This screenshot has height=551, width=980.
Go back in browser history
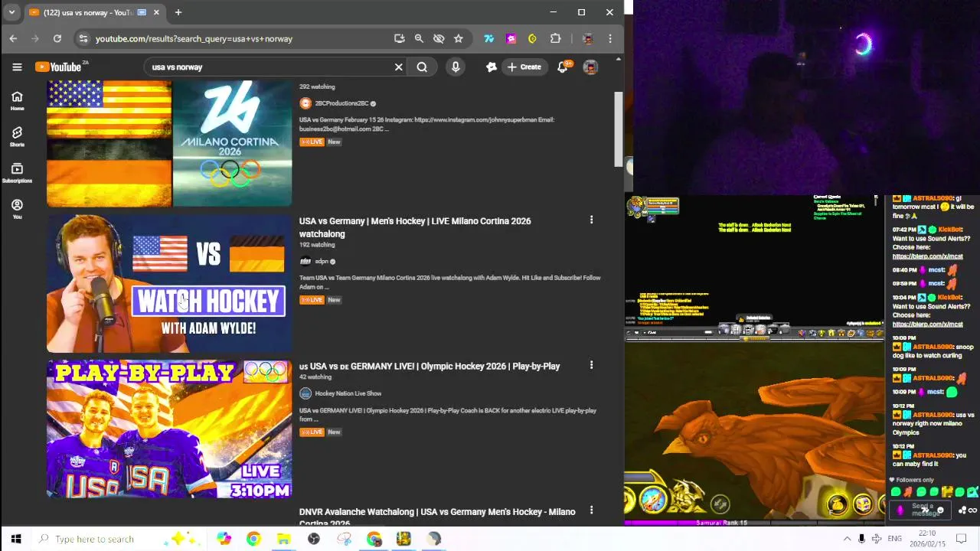13,38
